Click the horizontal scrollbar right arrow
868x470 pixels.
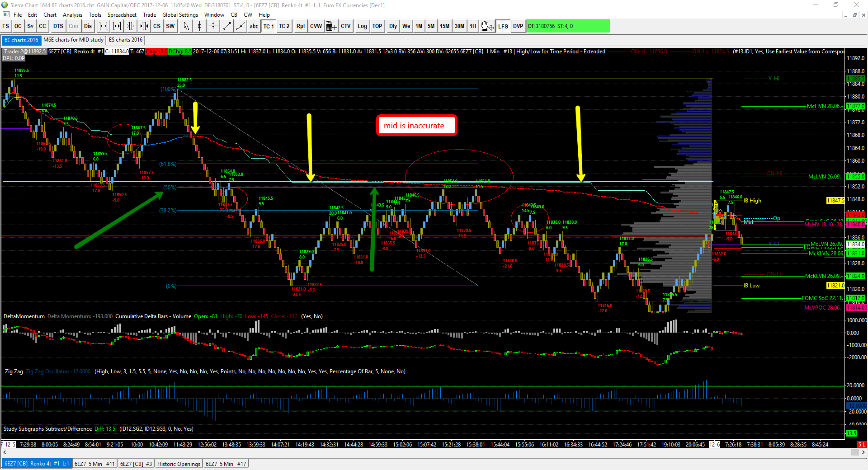(863, 452)
